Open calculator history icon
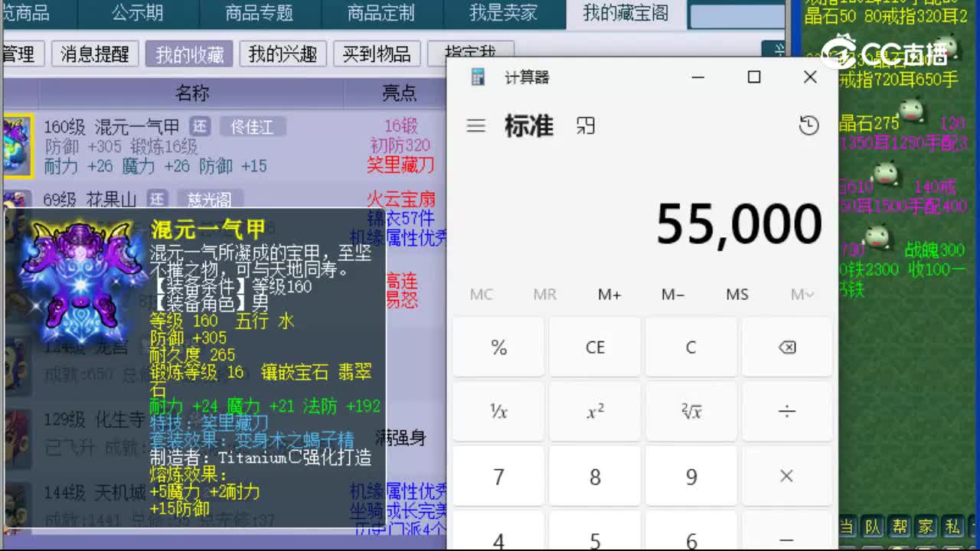 808,126
